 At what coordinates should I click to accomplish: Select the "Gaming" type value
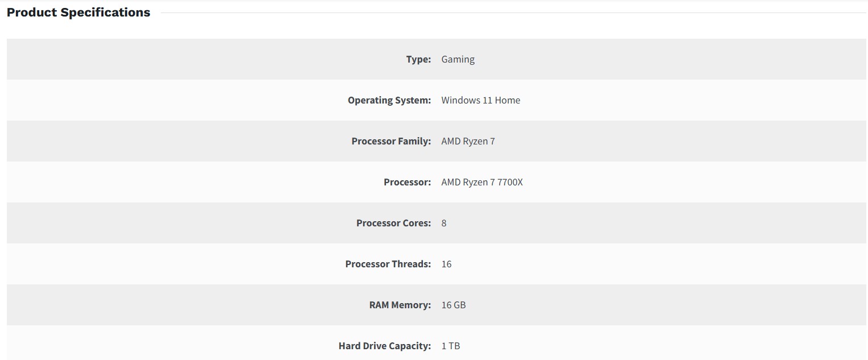pos(458,59)
